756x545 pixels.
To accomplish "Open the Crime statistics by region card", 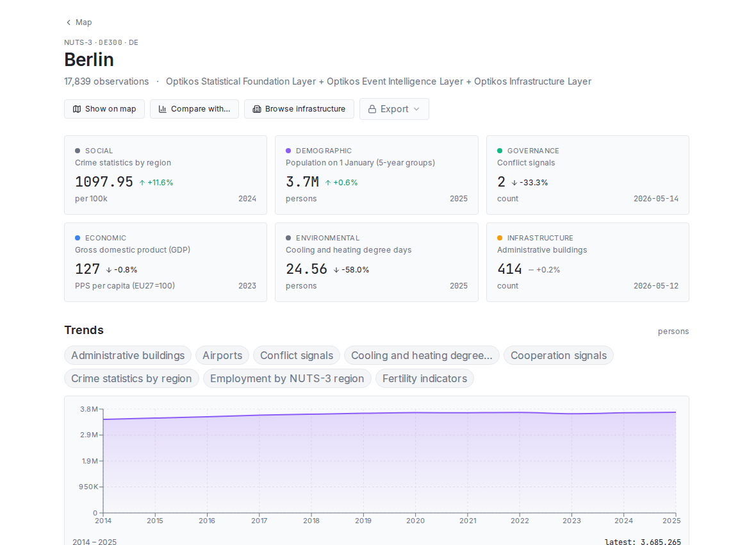I will click(x=165, y=175).
